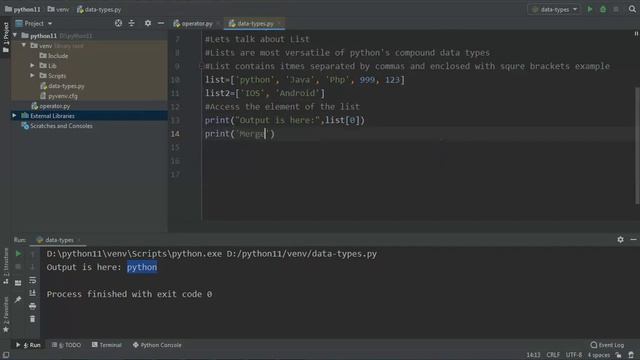Image resolution: width=640 pixels, height=360 pixels.
Task: Click the tool windows toggle at bottom-left corner
Action: click(x=6, y=355)
